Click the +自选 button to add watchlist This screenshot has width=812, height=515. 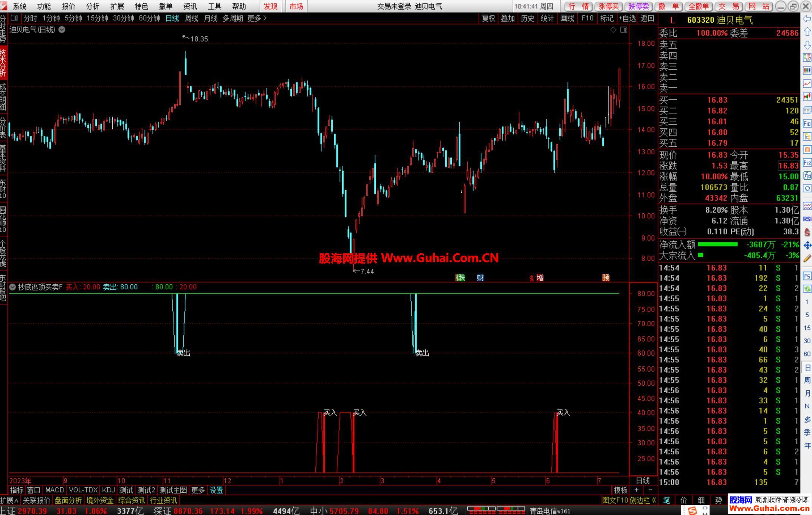pyautogui.click(x=628, y=18)
